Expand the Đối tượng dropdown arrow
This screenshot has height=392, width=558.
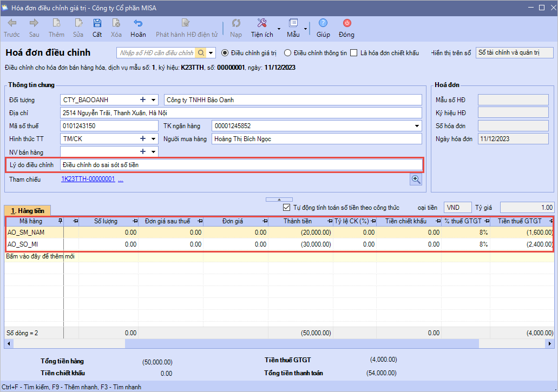pos(154,100)
